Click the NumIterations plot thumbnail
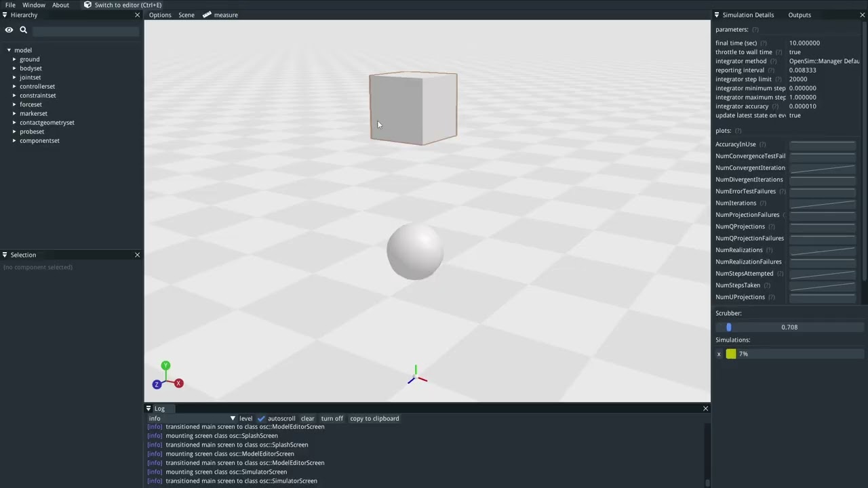 coord(823,203)
